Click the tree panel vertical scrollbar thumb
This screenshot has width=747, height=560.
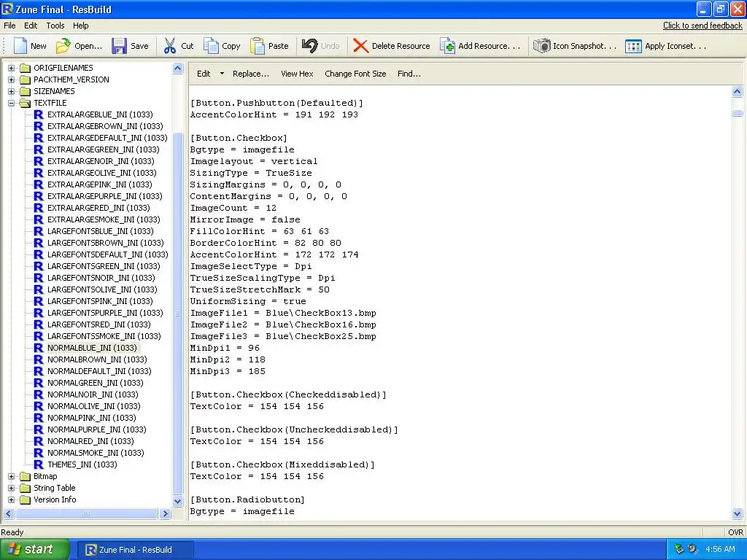pos(178,314)
